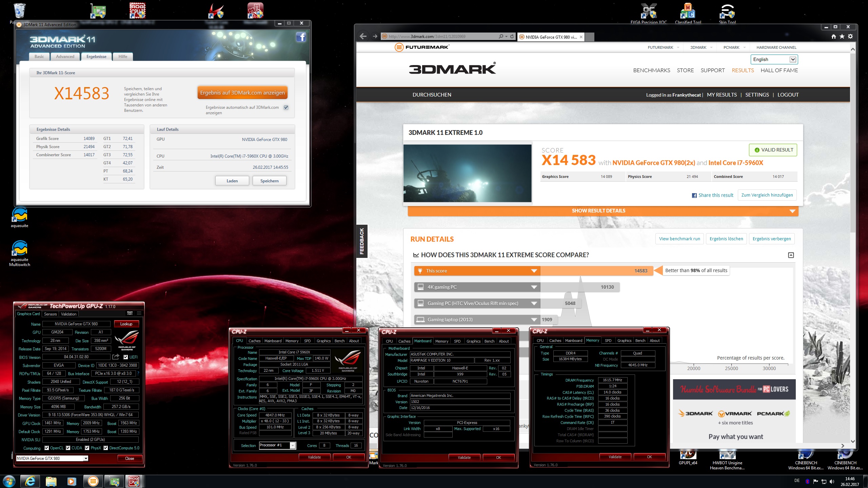868x488 pixels.
Task: Expand the 4K gaming PC dropdown
Action: [x=534, y=287]
